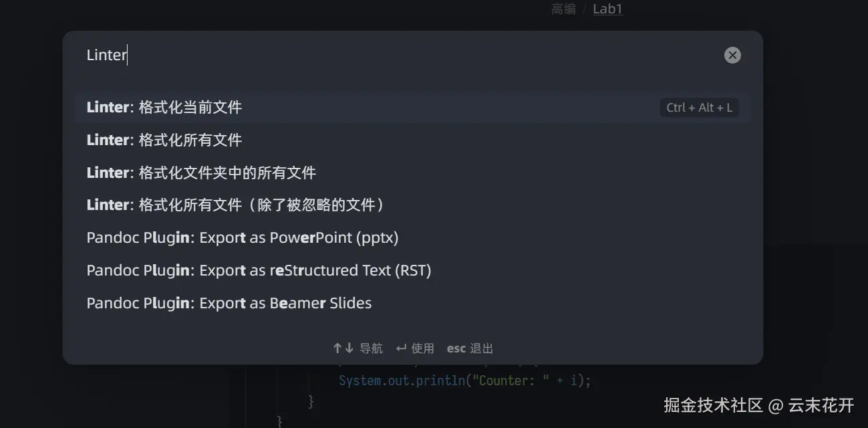The image size is (868, 428).
Task: Choose Linter: 格式化文件夹中的所有文件
Action: tap(413, 173)
